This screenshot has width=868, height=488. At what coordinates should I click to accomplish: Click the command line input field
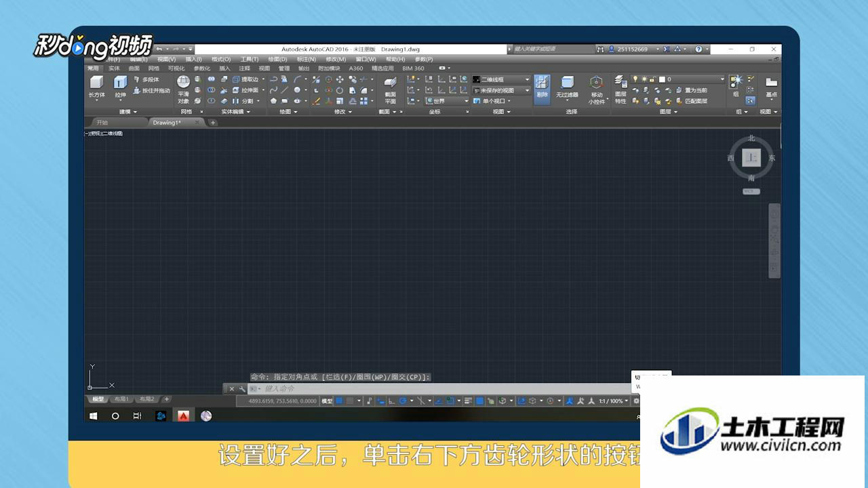[x=441, y=389]
